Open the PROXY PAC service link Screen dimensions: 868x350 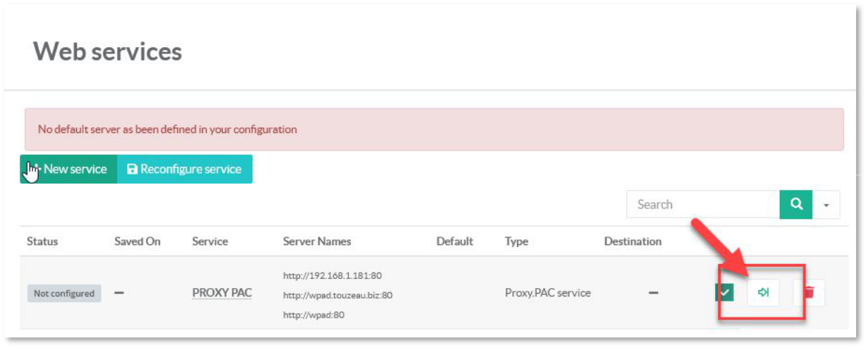click(x=222, y=293)
